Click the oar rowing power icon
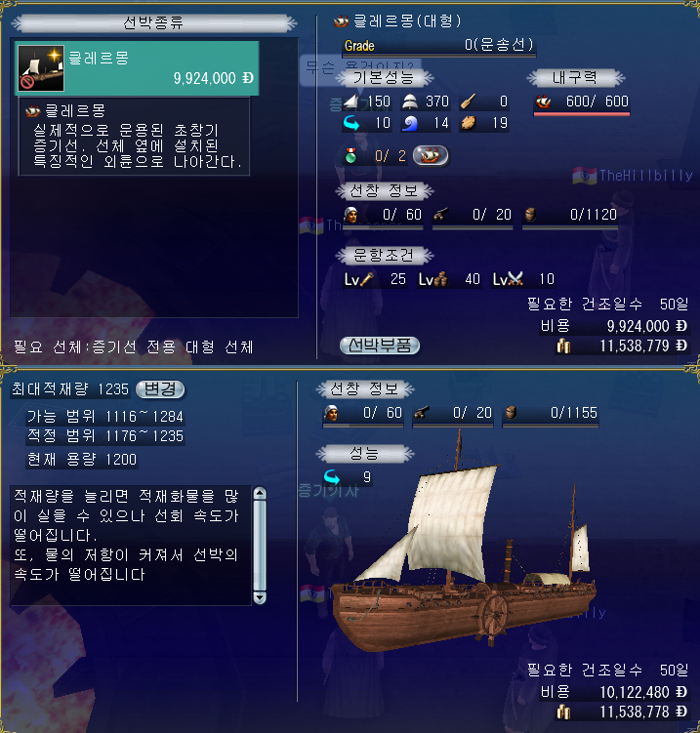 (x=469, y=101)
